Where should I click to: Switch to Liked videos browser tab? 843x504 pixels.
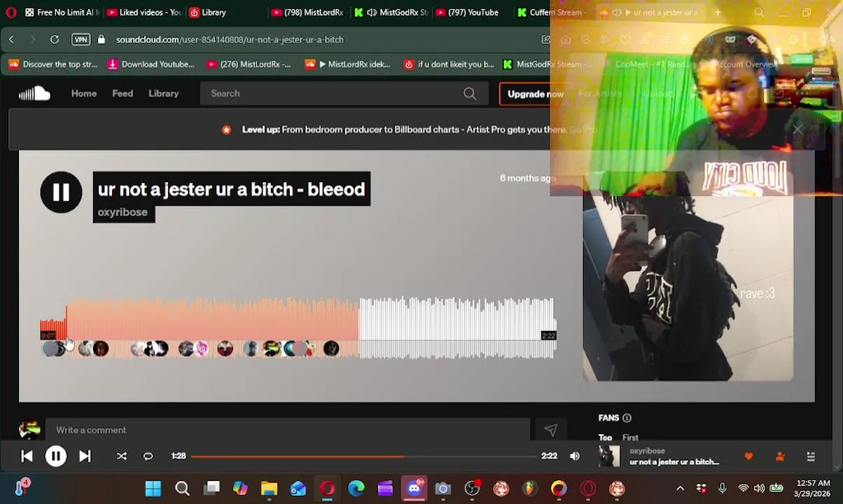145,13
